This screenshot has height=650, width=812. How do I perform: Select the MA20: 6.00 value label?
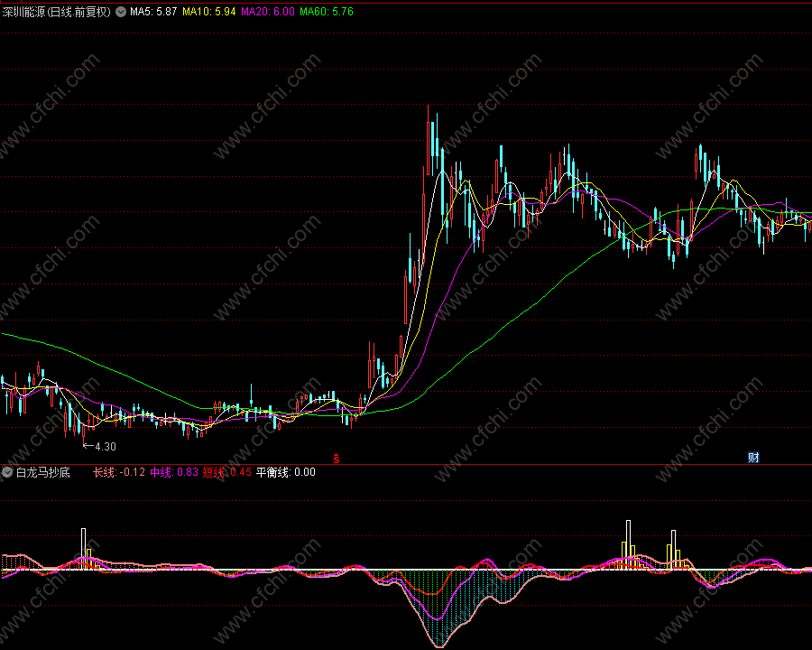pyautogui.click(x=268, y=12)
